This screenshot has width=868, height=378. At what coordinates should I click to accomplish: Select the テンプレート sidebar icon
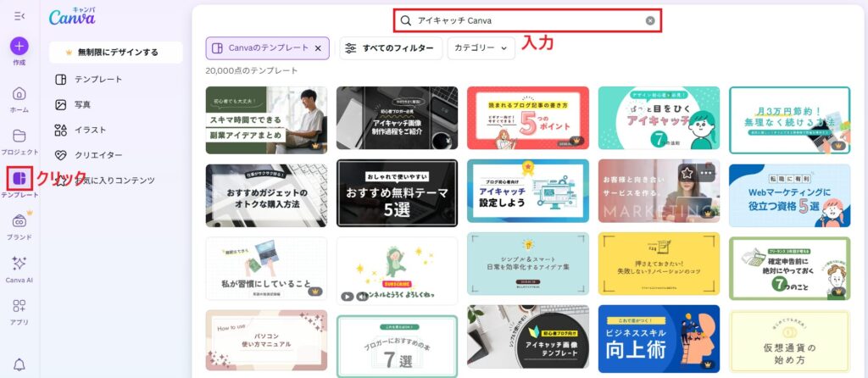[19, 178]
